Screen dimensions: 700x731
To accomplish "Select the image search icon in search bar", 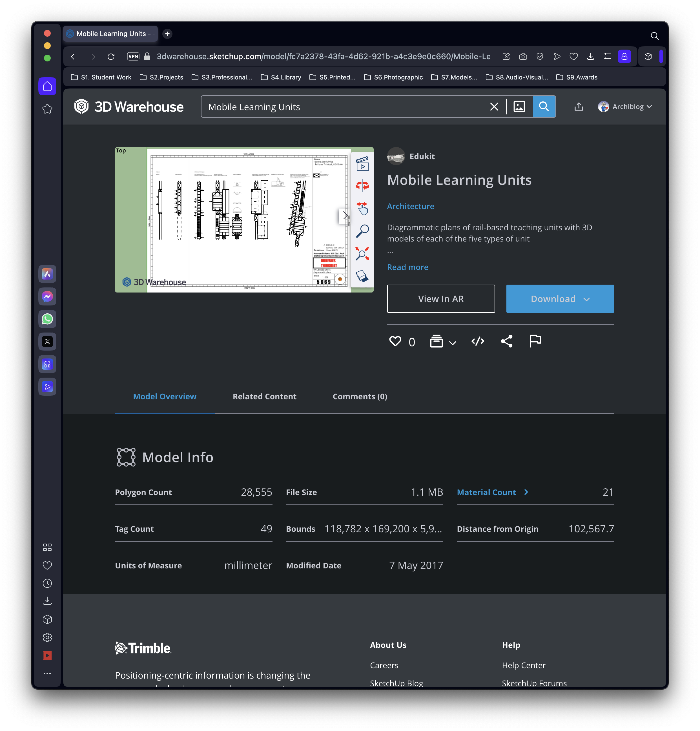I will (520, 107).
